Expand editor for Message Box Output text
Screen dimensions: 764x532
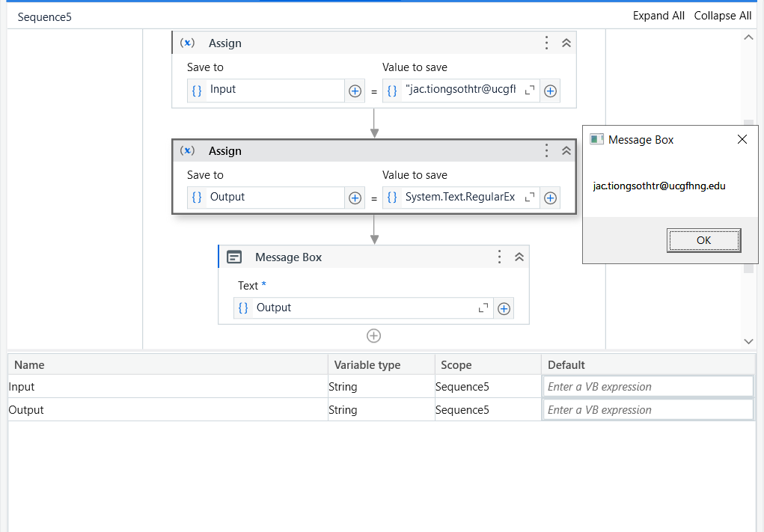[x=483, y=308]
